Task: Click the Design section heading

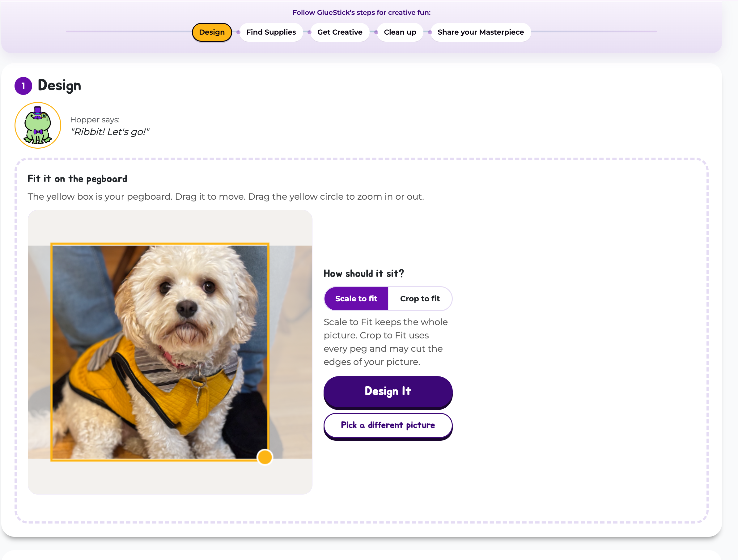Action: tap(59, 85)
